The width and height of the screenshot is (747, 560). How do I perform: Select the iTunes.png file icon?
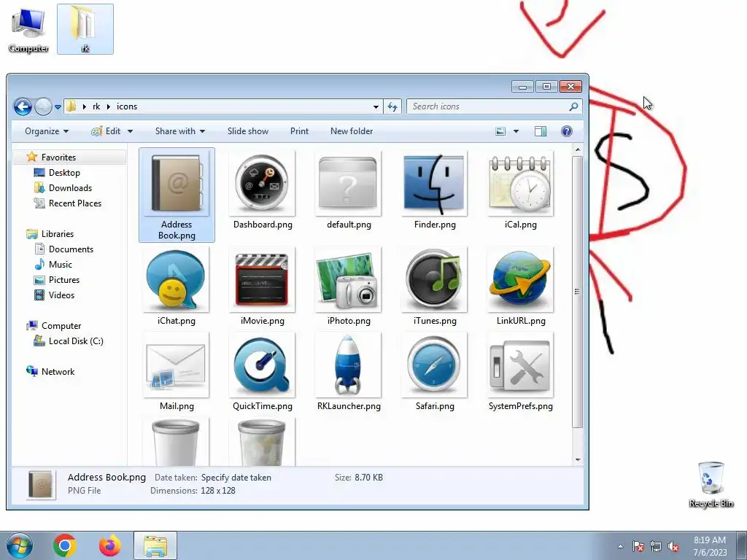click(434, 279)
